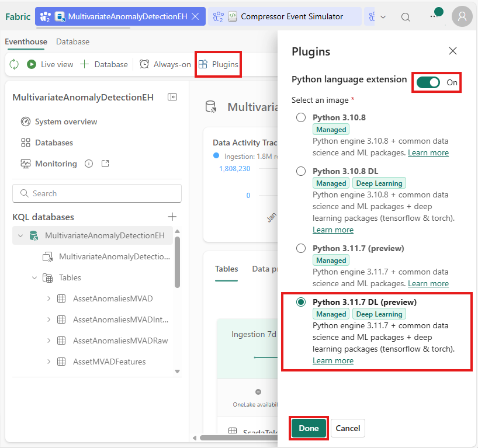Screen dimensions: 478x448
Task: Collapse the Tables node
Action: point(34,277)
